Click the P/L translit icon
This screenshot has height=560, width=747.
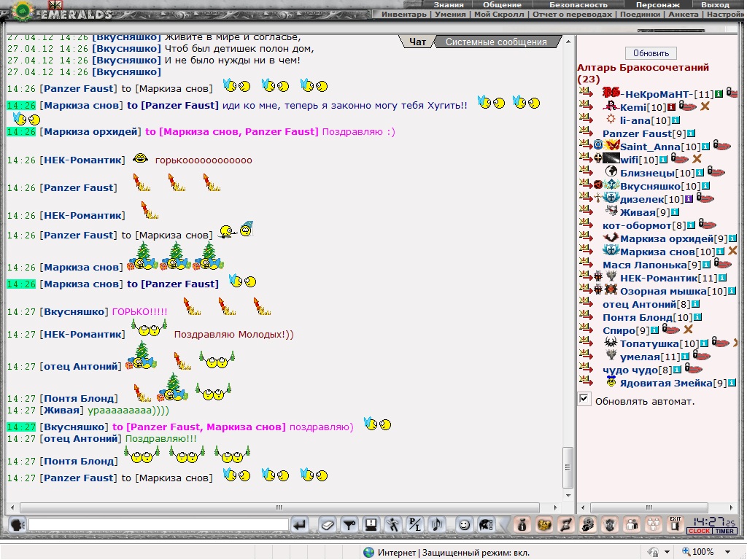414,525
